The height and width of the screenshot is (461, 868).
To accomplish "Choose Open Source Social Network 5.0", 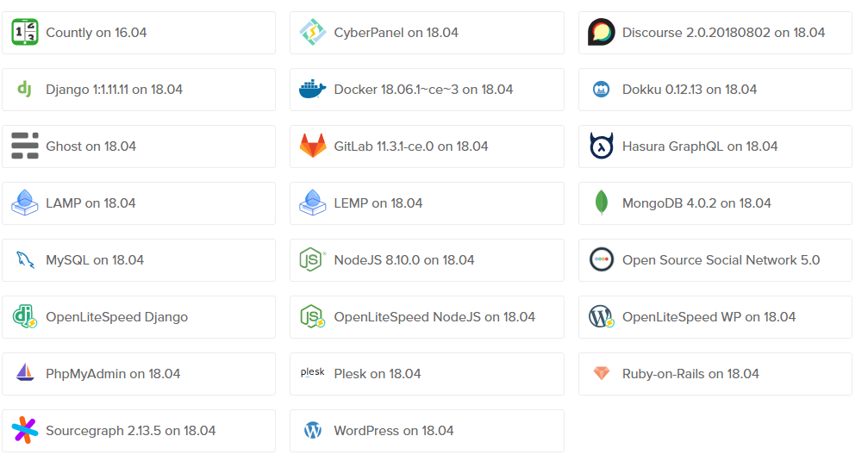I will (715, 260).
